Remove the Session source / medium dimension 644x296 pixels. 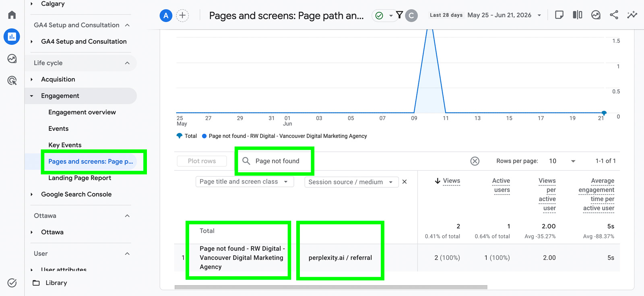[405, 182]
